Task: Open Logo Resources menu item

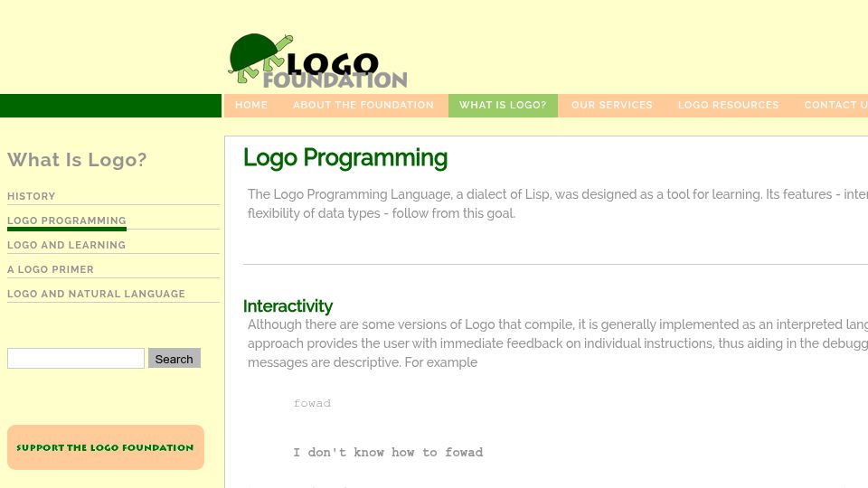Action: 728,105
